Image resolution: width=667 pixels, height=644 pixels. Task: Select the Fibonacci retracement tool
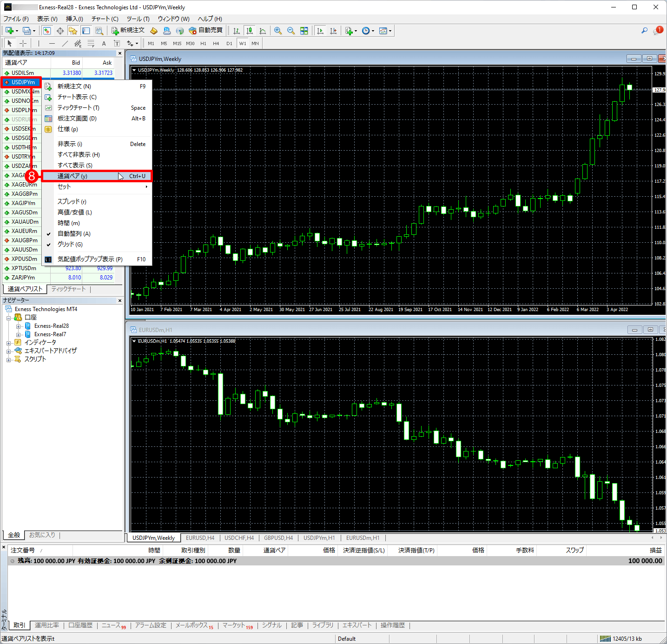pyautogui.click(x=91, y=43)
